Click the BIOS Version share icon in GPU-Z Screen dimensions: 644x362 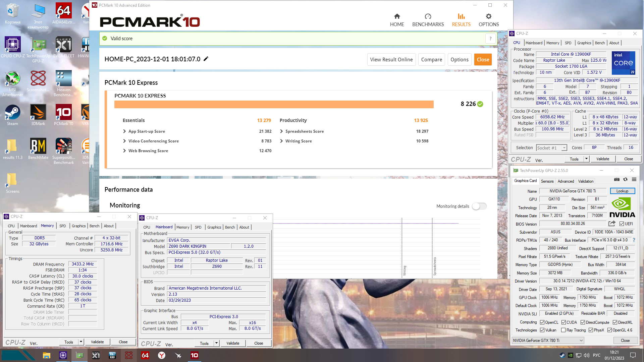click(612, 224)
